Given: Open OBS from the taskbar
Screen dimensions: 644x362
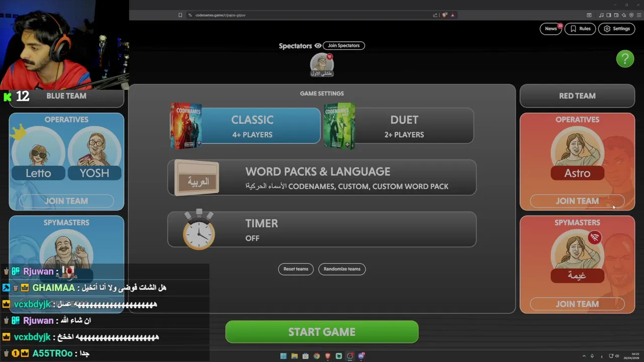Looking at the screenshot, I should click(x=350, y=356).
